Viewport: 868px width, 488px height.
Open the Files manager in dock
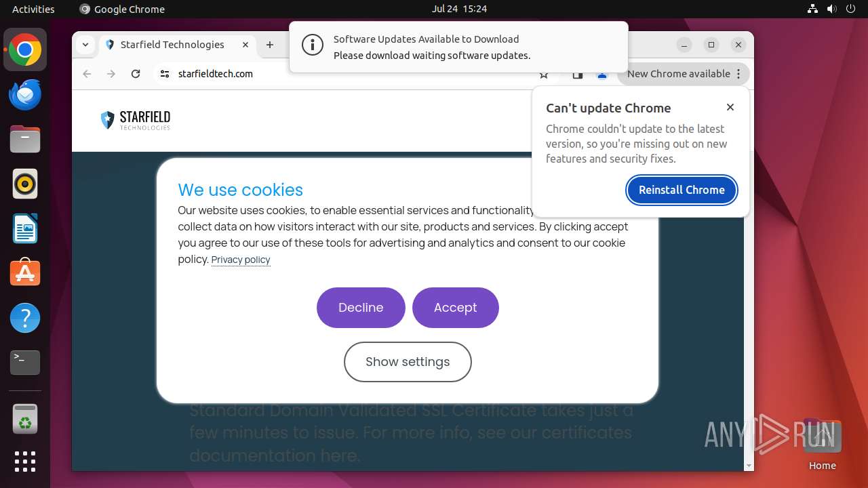[x=25, y=140]
